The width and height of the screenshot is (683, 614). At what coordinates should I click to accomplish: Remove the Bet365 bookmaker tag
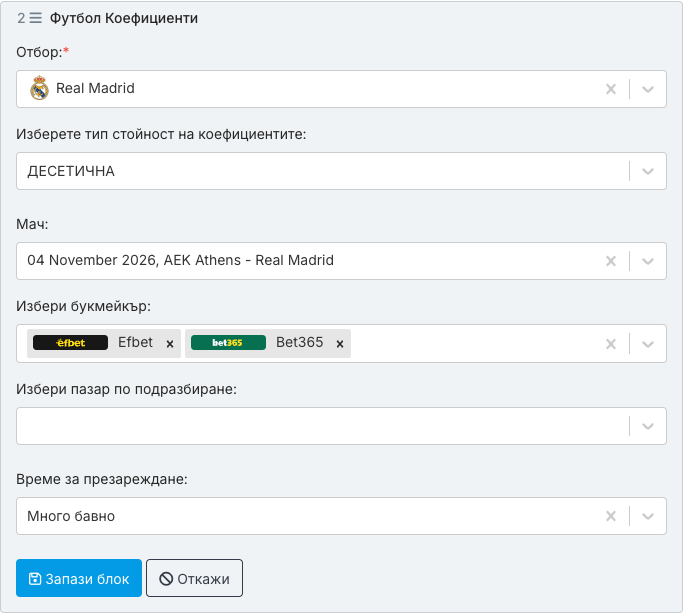(340, 344)
